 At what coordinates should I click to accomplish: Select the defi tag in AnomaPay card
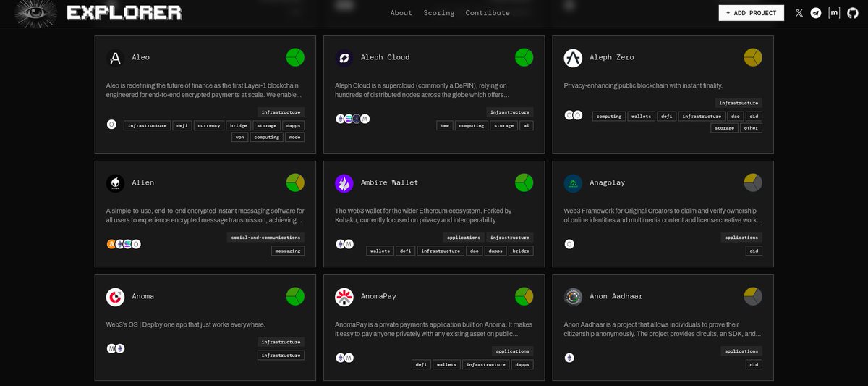[x=421, y=364]
